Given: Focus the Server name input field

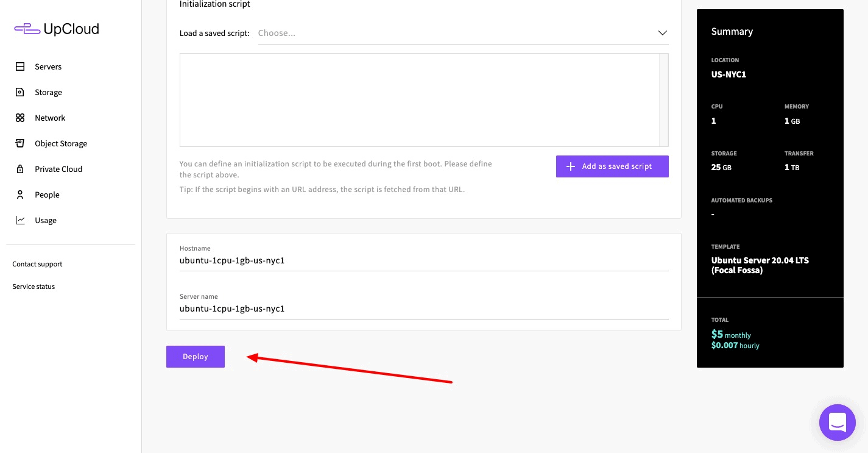Looking at the screenshot, I should click(x=423, y=309).
